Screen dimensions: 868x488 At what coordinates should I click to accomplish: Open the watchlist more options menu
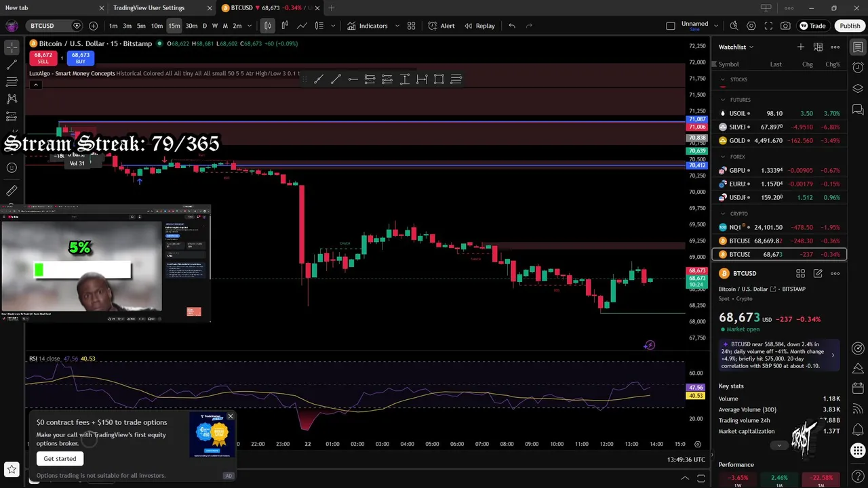[x=835, y=47]
